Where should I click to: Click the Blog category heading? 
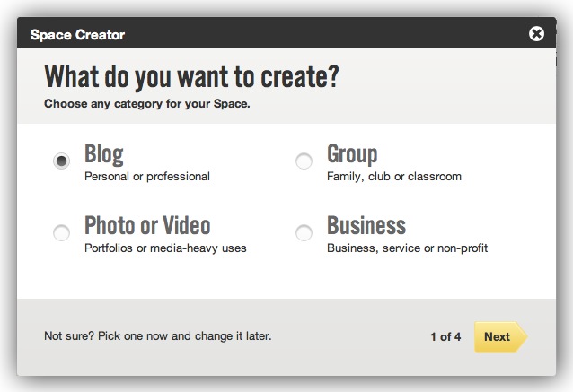pyautogui.click(x=103, y=153)
